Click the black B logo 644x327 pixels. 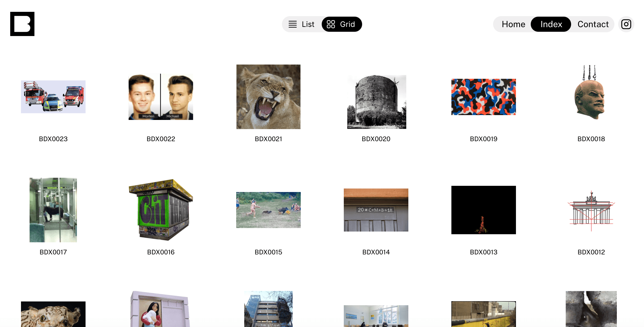(x=22, y=24)
